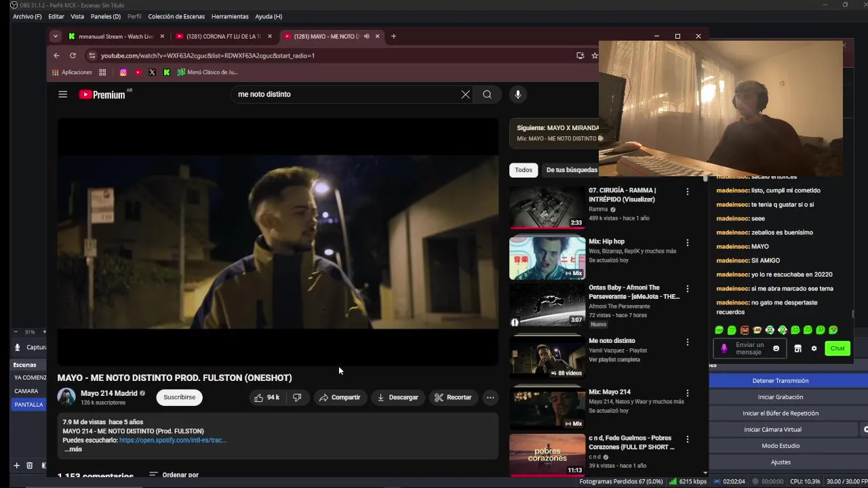
Task: Click Iniciar Grabación in OBS
Action: pos(781,397)
